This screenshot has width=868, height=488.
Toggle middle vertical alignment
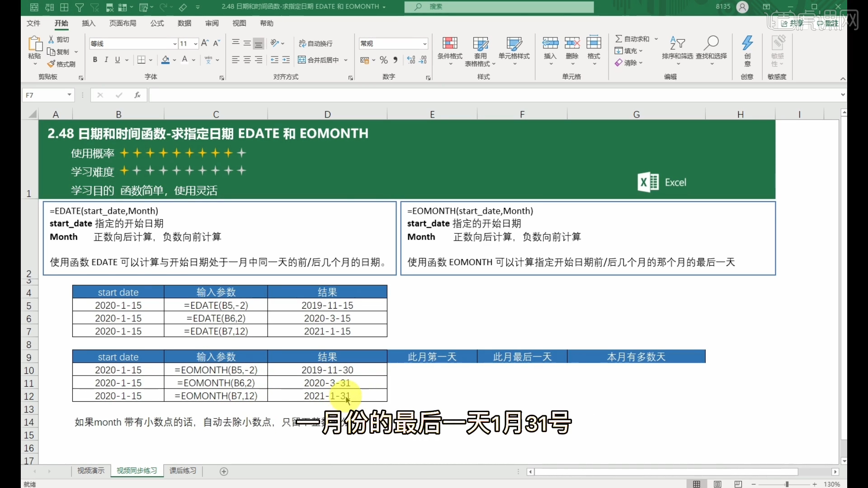coord(247,43)
